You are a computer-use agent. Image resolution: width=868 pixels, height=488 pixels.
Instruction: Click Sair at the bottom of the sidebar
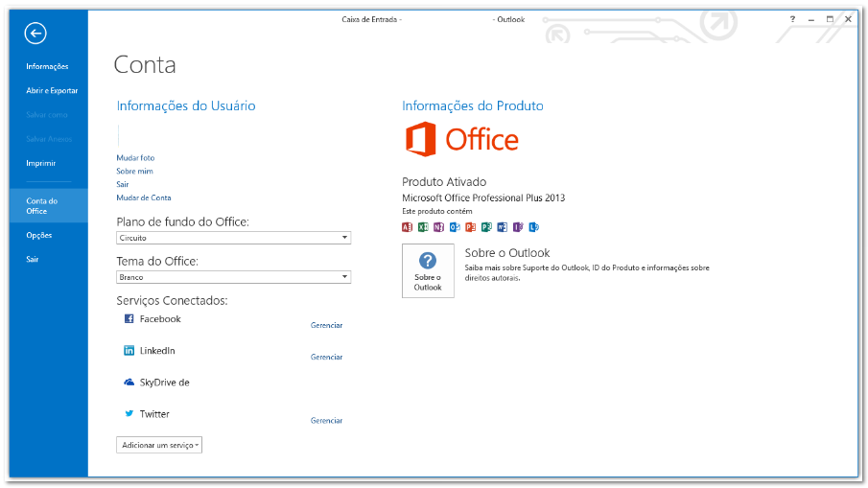click(32, 260)
